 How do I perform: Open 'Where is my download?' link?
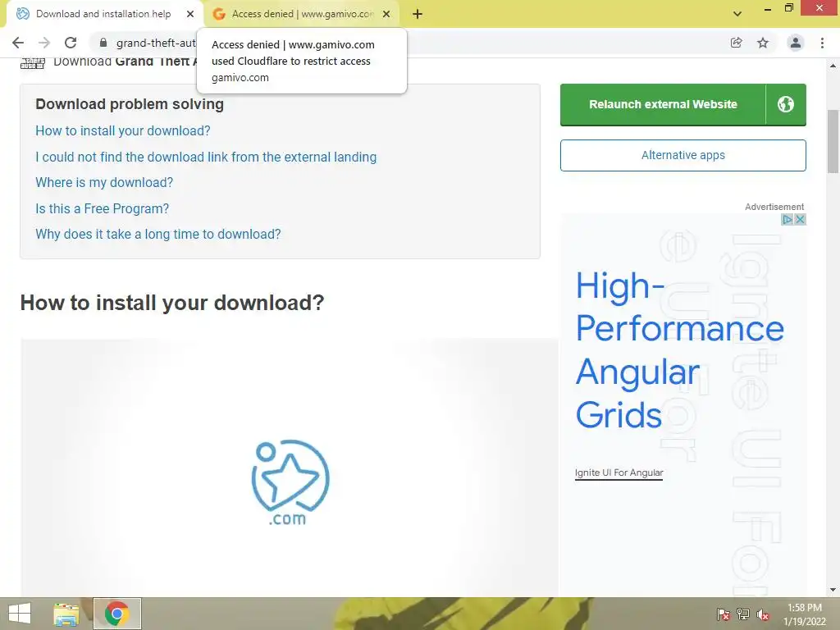[104, 183]
